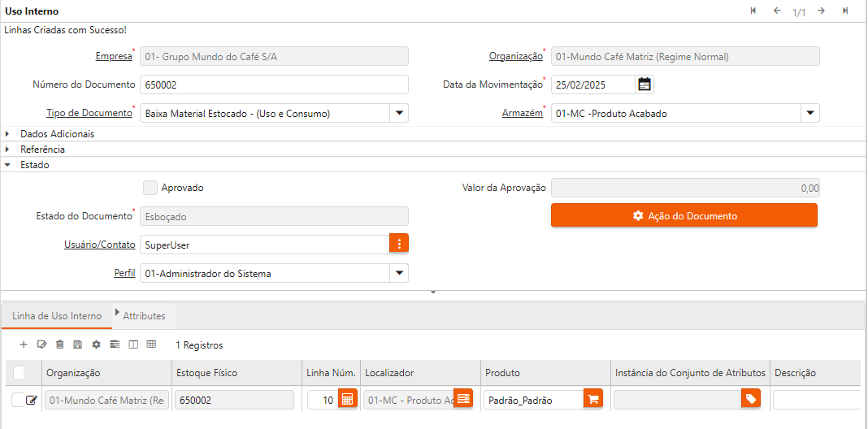Go to the next record arrow
Screen dimensions: 868x429
pyautogui.click(x=822, y=11)
